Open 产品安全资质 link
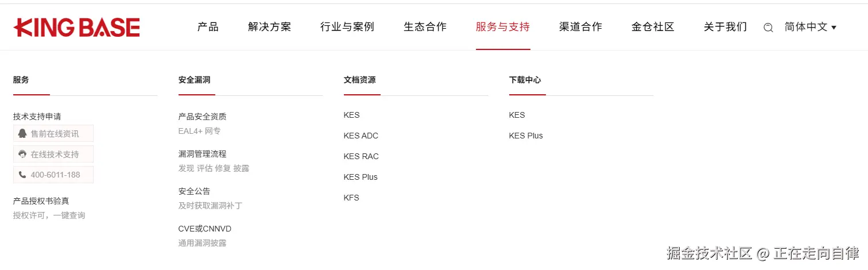 [x=202, y=117]
